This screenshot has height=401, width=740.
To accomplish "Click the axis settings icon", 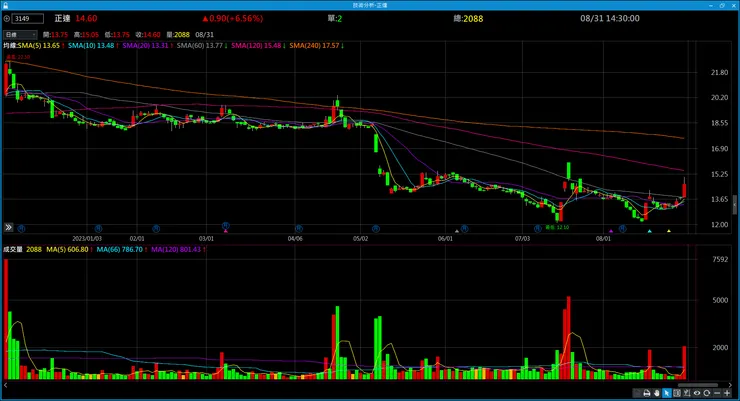I will pos(687,393).
